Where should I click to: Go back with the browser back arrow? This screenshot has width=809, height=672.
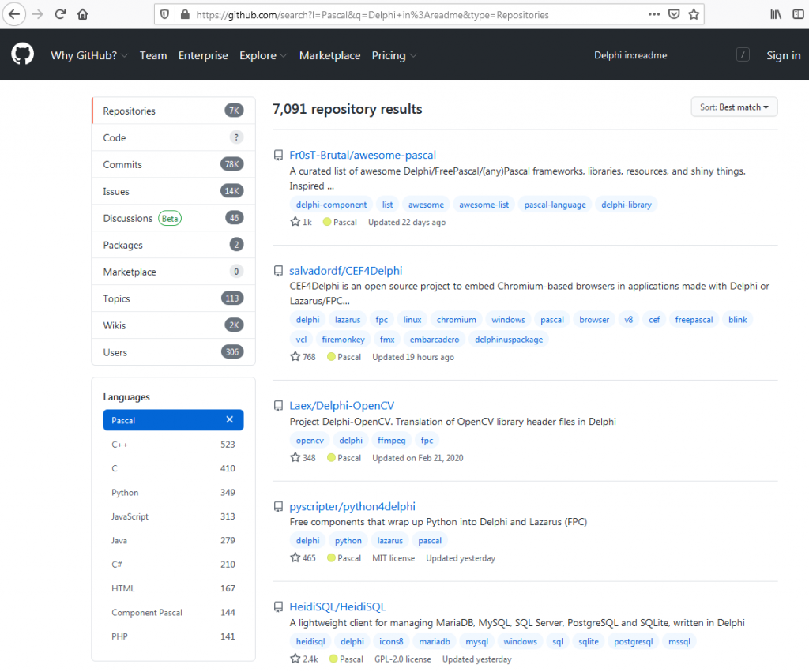pyautogui.click(x=14, y=14)
